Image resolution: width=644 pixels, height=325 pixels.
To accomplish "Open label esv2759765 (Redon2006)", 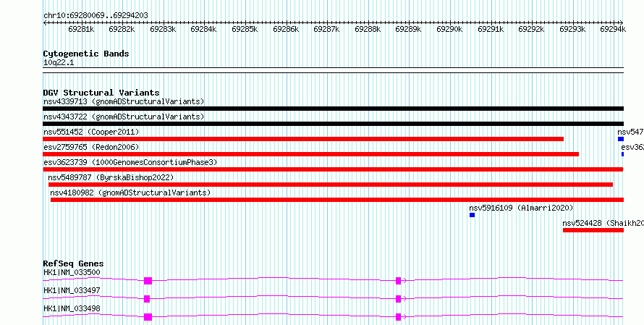I will [91, 147].
